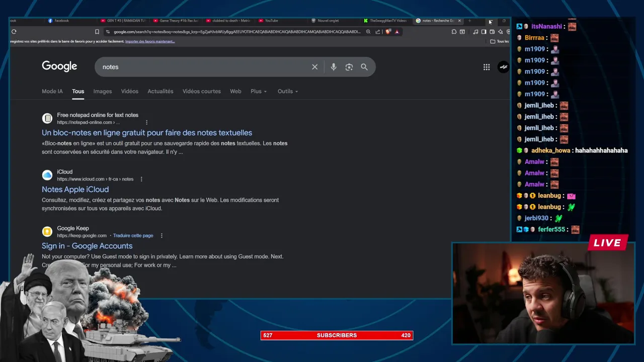This screenshot has height=362, width=644.
Task: Close the active 'notes - Recherche Google' tab
Action: point(459,21)
